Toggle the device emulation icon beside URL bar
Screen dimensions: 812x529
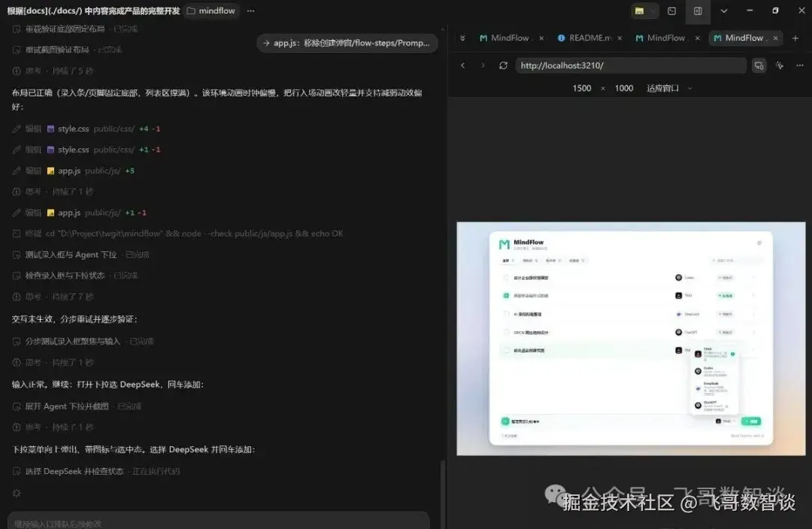coord(759,65)
